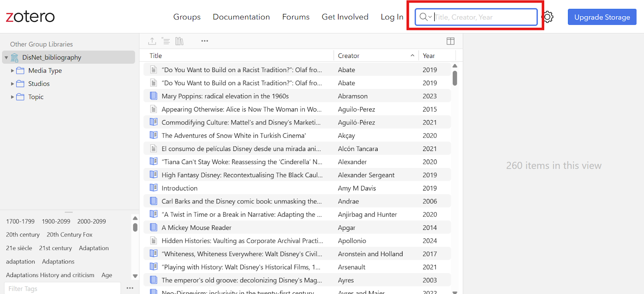Image resolution: width=644 pixels, height=294 pixels.
Task: Click the A Mickey Mouse Reader book icon
Action: pyautogui.click(x=153, y=227)
